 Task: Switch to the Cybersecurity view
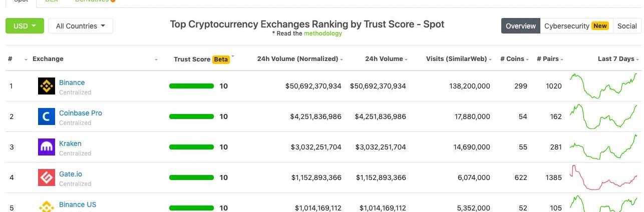click(x=567, y=26)
